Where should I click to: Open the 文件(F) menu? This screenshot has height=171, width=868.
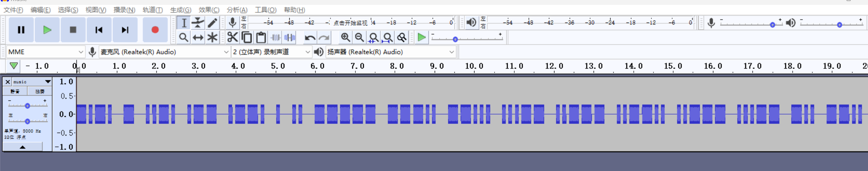(x=13, y=10)
